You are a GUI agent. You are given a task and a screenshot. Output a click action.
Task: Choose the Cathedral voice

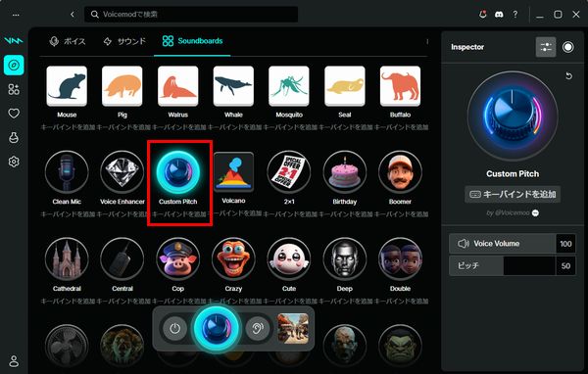[67, 258]
